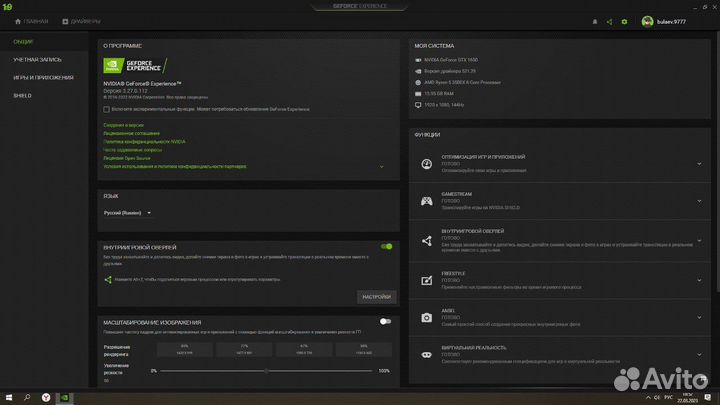720x405 pixels.
Task: Click the notifications bell icon
Action: point(595,20)
